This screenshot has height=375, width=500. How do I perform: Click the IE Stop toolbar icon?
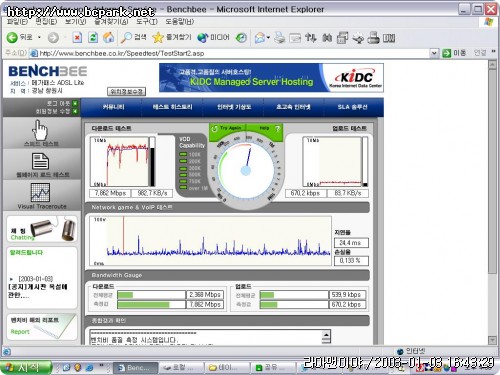(x=77, y=37)
